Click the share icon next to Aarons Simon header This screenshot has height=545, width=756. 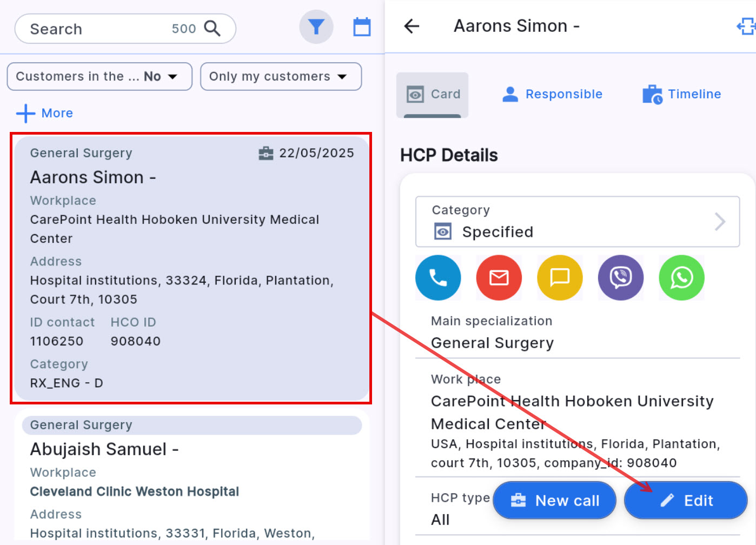[x=747, y=25]
